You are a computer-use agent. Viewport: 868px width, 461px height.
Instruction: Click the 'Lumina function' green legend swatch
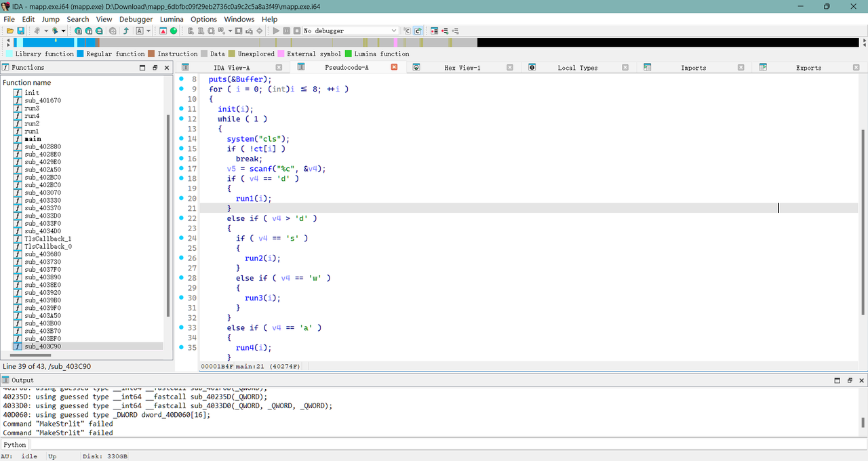[x=349, y=54]
